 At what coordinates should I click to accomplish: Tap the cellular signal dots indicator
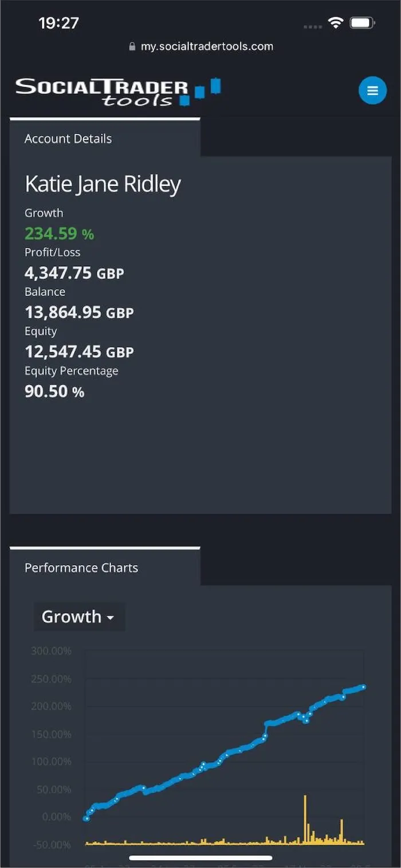pyautogui.click(x=313, y=26)
